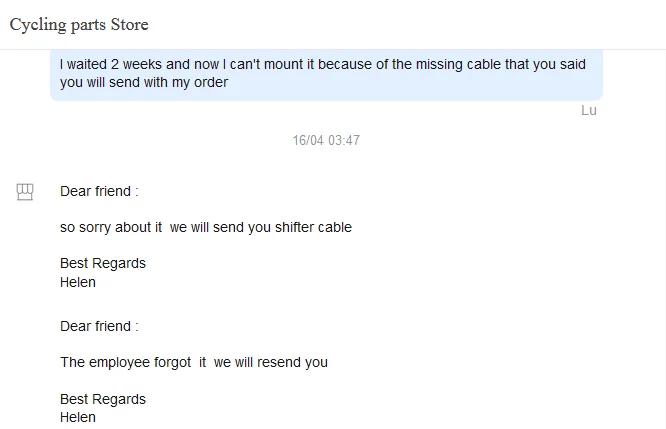Click the sender name Lu

point(588,110)
